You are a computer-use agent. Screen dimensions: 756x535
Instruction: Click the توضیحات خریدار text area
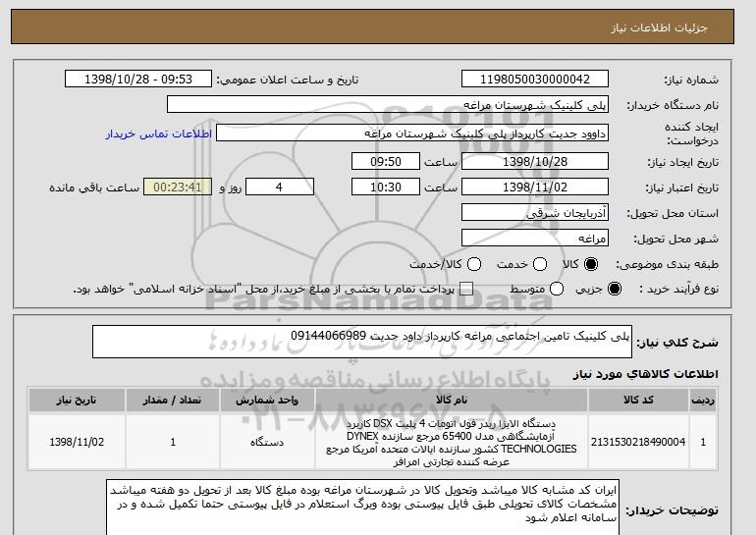(x=362, y=508)
